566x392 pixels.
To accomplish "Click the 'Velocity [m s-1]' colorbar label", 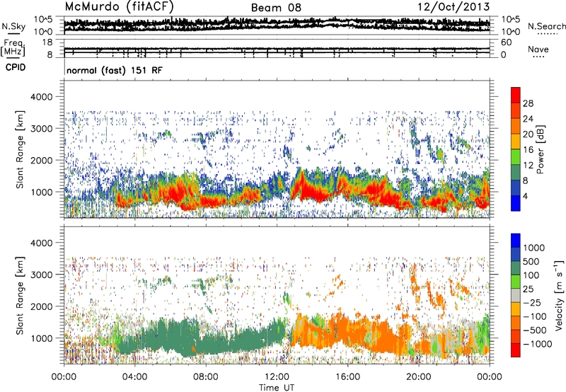I will pyautogui.click(x=559, y=295).
